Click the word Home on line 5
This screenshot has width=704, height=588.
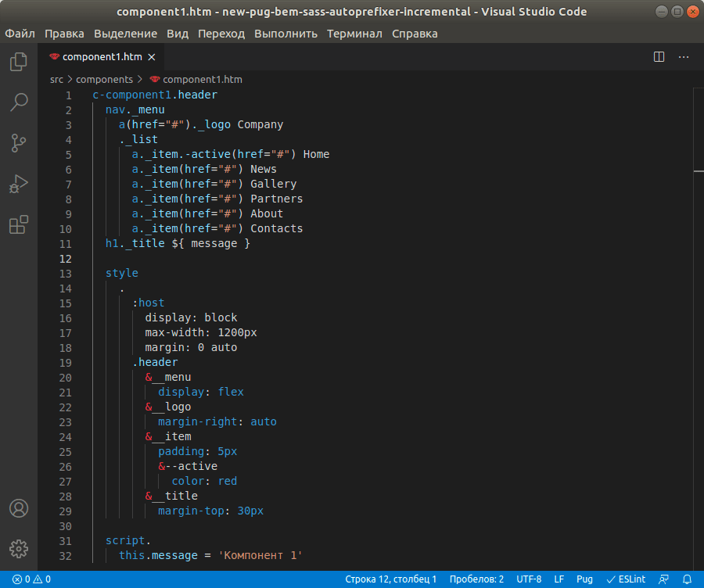tap(316, 154)
